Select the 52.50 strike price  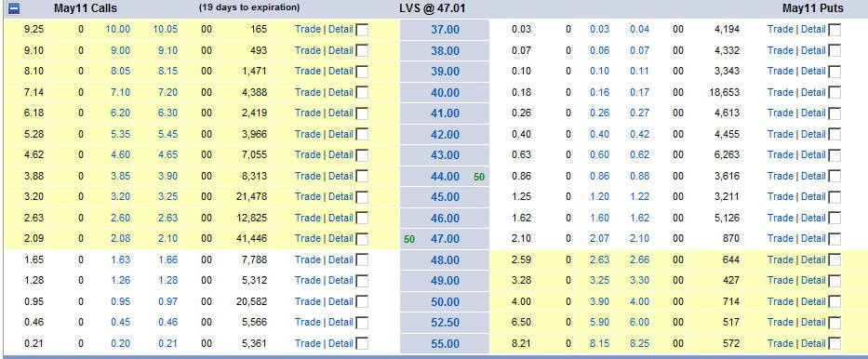click(445, 323)
